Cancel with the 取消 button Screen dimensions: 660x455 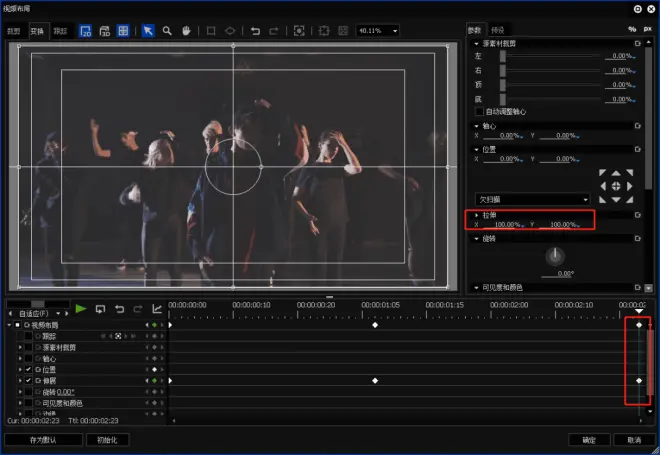634,440
